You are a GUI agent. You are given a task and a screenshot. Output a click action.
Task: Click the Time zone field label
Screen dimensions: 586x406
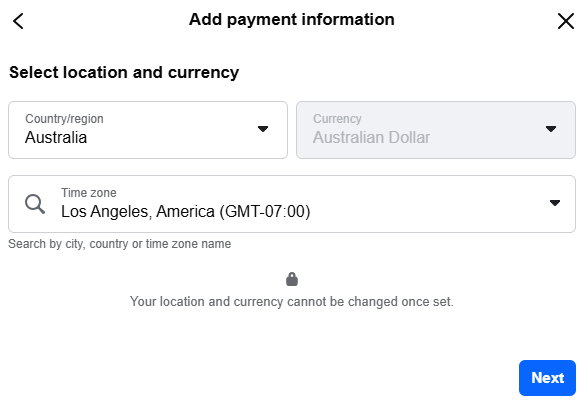tap(89, 193)
